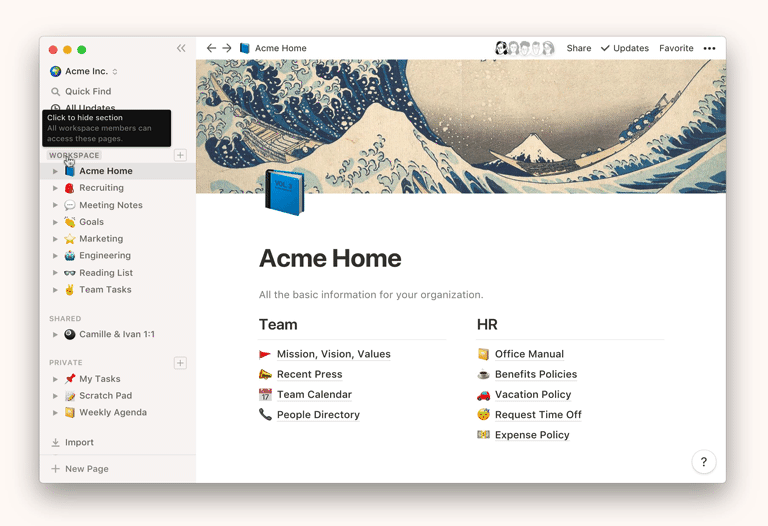Open the three-dots page options menu

[709, 48]
